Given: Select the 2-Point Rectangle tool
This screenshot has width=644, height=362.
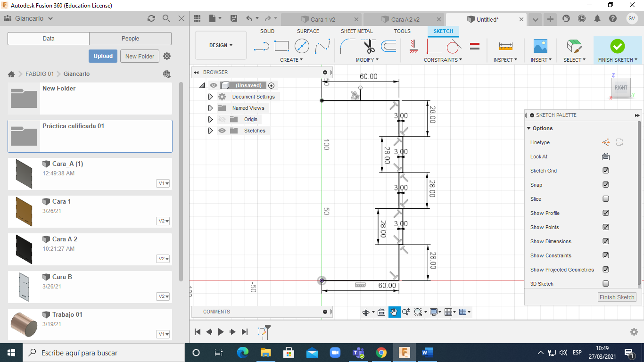Looking at the screenshot, I should point(281,46).
